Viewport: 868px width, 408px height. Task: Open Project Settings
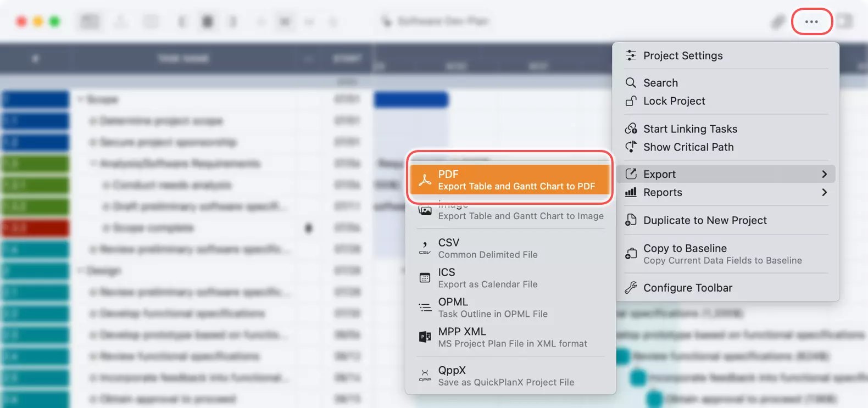tap(682, 56)
